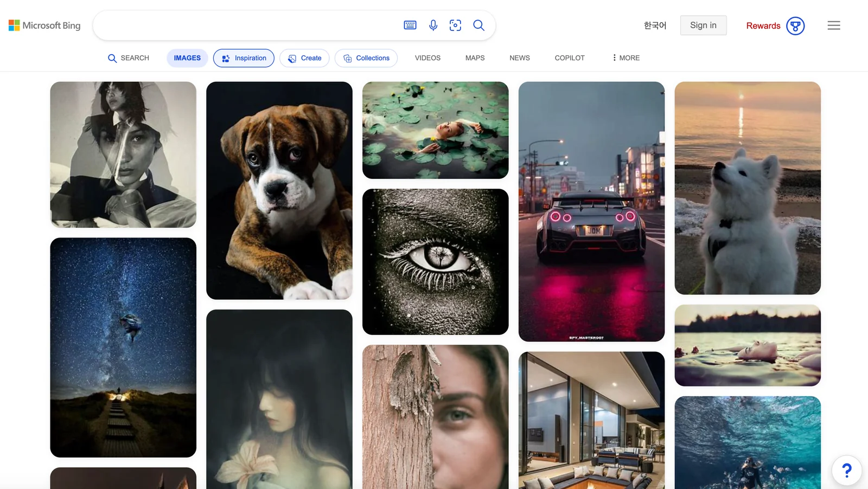Expand the More menu
The height and width of the screenshot is (489, 868).
coord(626,58)
